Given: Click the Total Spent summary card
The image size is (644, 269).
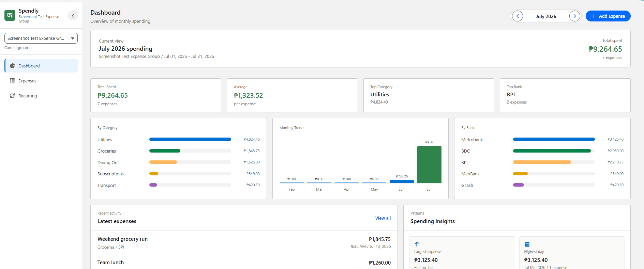Looking at the screenshot, I should (x=156, y=95).
